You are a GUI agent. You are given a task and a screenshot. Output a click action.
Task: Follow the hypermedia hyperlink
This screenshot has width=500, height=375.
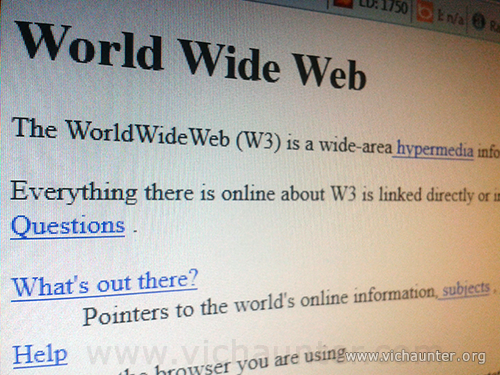[x=433, y=150]
